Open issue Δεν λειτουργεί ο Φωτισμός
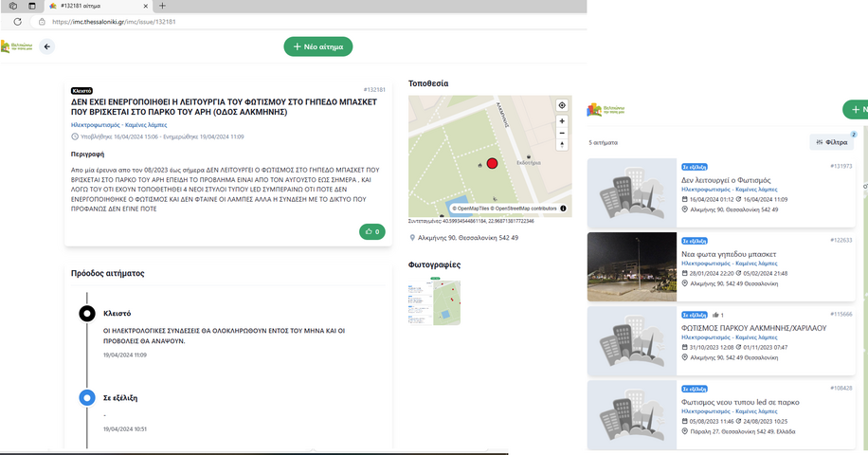 [726, 180]
